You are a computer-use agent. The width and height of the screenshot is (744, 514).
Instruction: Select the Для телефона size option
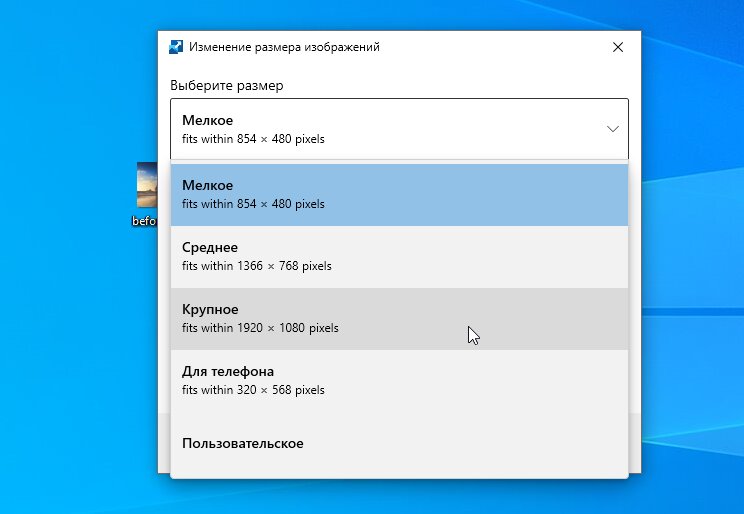tap(399, 381)
